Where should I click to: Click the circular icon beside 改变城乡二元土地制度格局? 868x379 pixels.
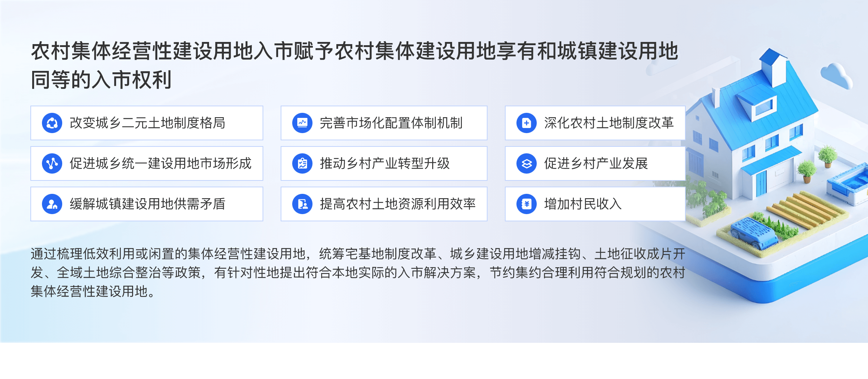click(52, 123)
